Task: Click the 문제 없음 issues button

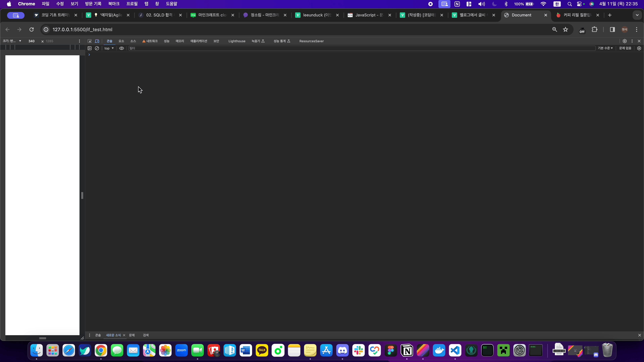Action: 625,48
